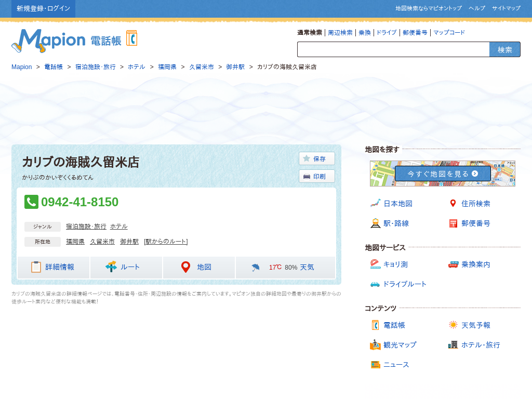Click the train icon beside 駅・路線

coord(375,223)
